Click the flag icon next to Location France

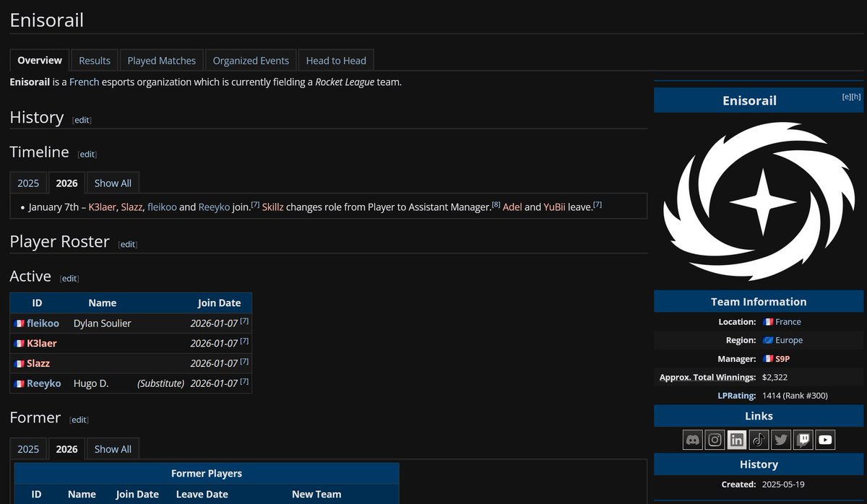click(x=768, y=322)
